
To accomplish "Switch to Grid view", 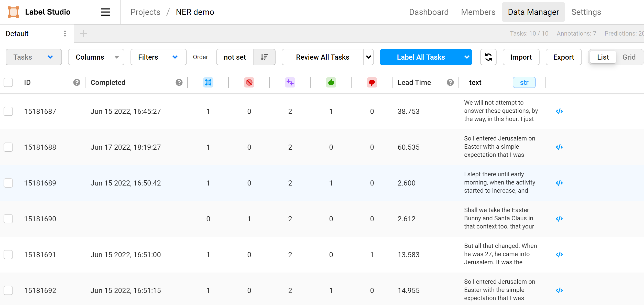I will pos(629,57).
